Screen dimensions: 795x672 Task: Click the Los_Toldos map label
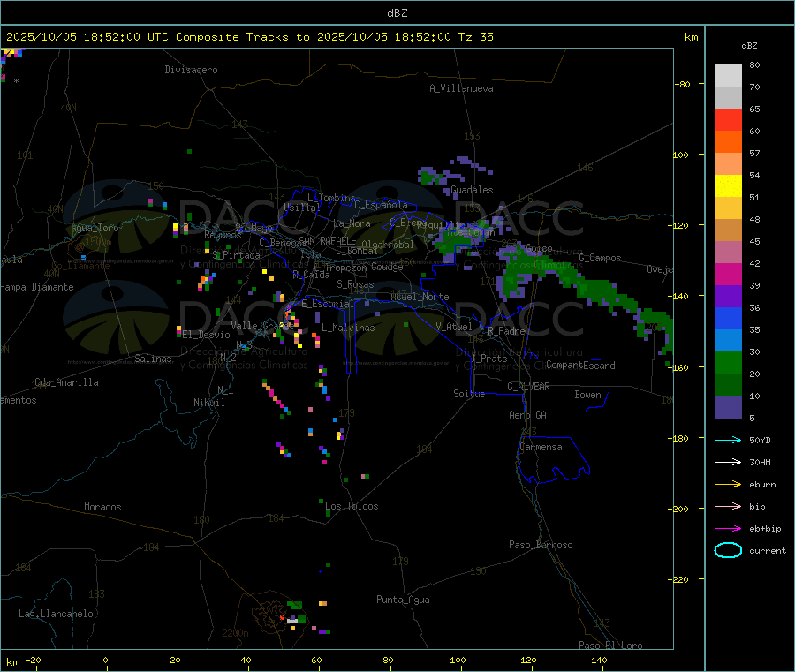[x=352, y=506]
